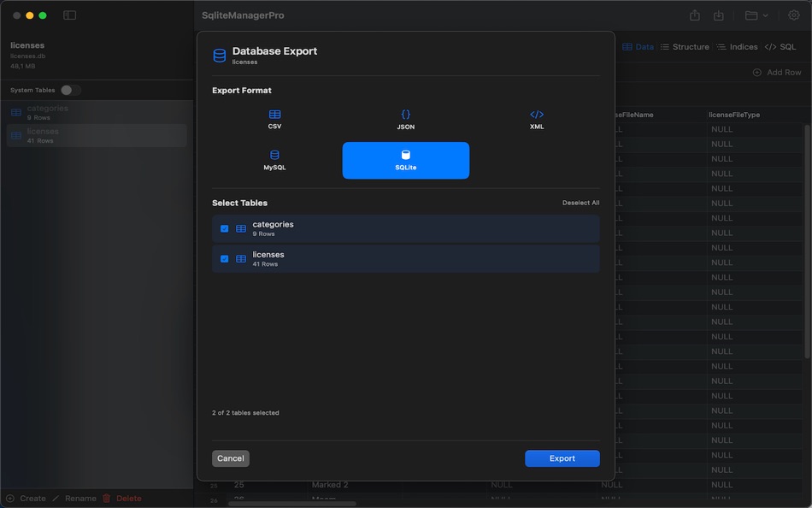The height and width of the screenshot is (508, 812).
Task: Switch to the Structure tab
Action: [x=691, y=46]
